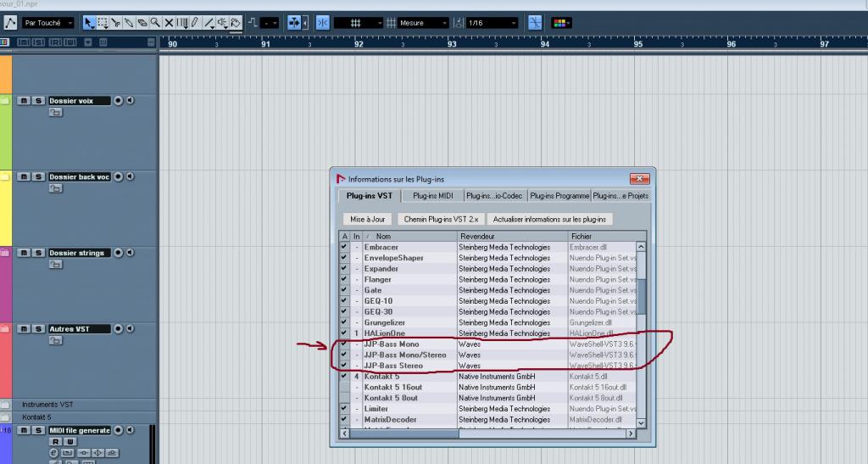Switch to the Plug-ins...io-Codec tab
The width and height of the screenshot is (868, 464).
pyautogui.click(x=494, y=195)
